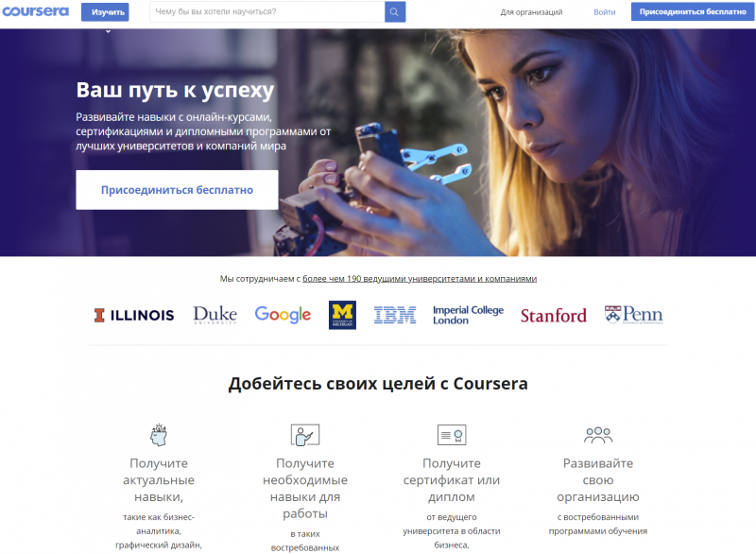Click the top Присоединиться бесплатно button
Viewport: 756px width, 554px height.
[x=693, y=11]
